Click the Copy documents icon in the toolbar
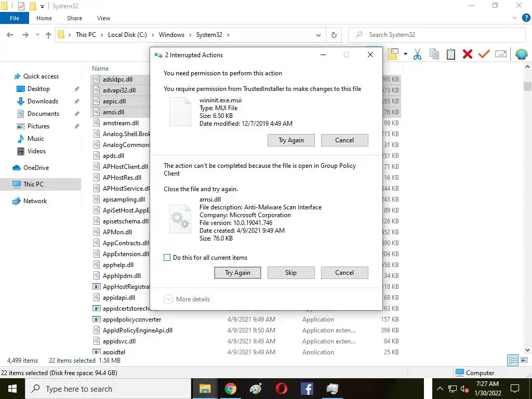Viewport: 532px width, 399px height. (x=434, y=54)
